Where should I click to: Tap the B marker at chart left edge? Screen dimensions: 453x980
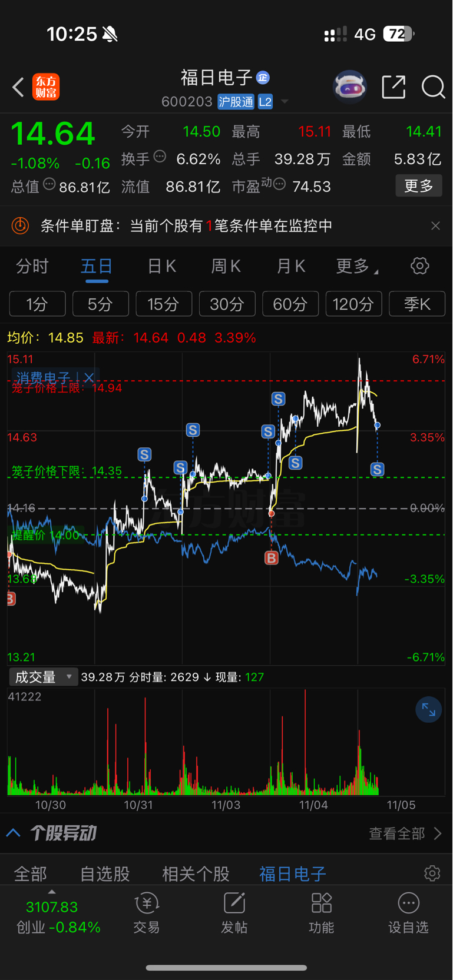point(10,599)
